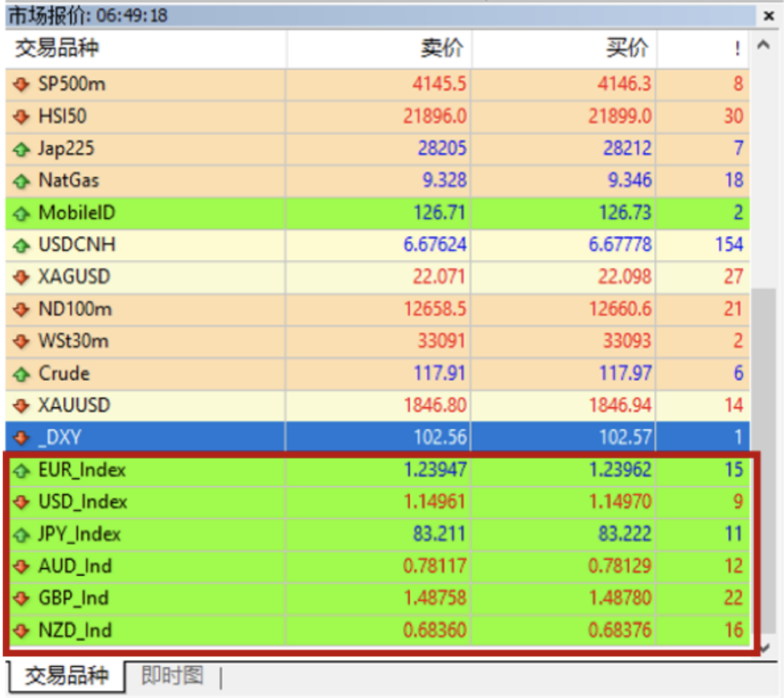Click the down arrow icon beside XAGUSD
784x698 pixels.
tap(22, 277)
